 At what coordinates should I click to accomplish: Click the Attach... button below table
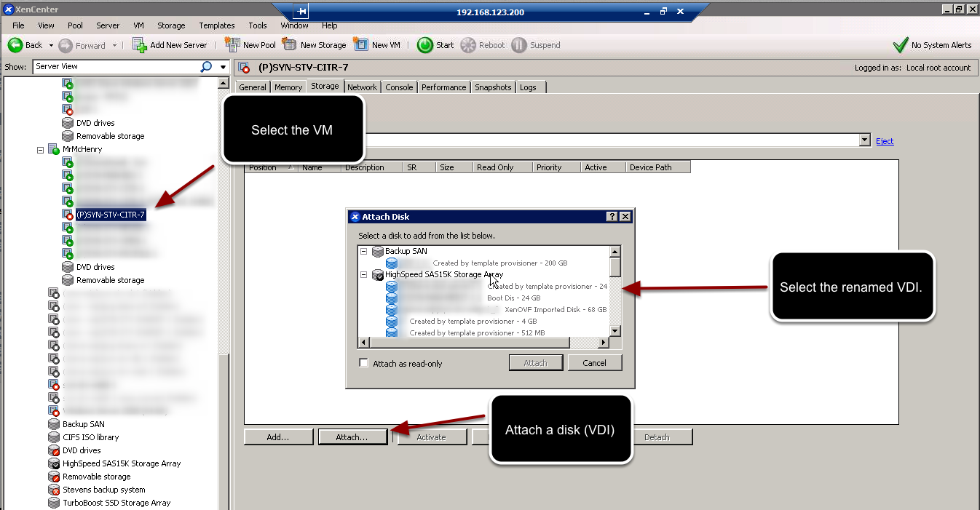pos(352,437)
